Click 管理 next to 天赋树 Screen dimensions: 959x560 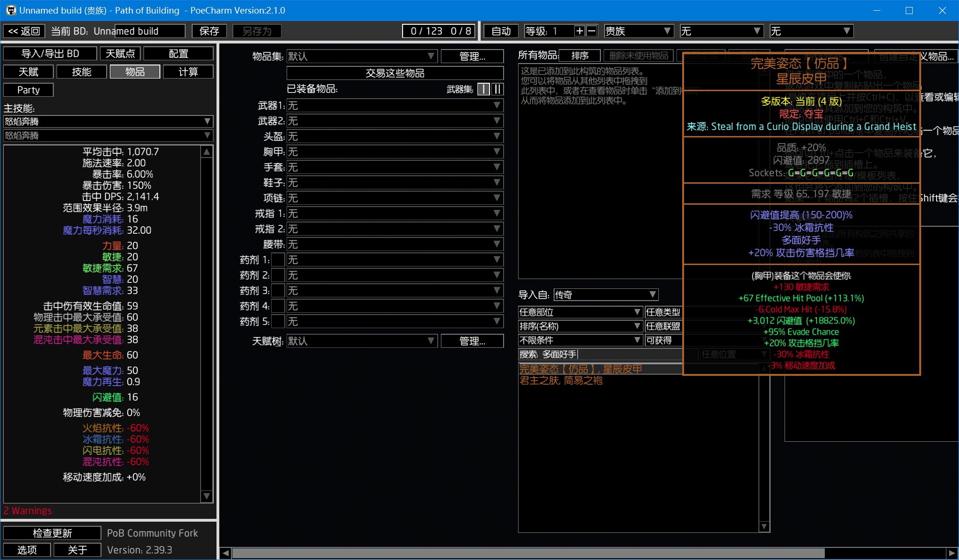pos(472,341)
